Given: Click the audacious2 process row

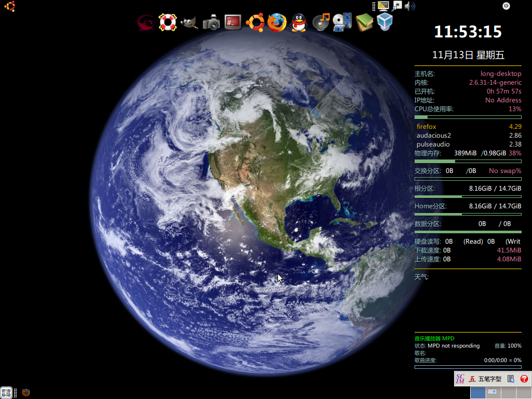Looking at the screenshot, I should (469, 136).
